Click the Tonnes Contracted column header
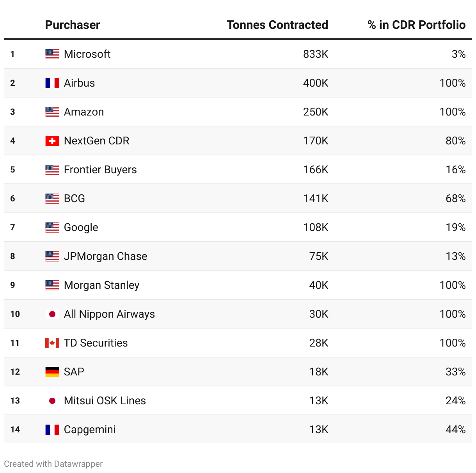This screenshot has width=476, height=473. (x=277, y=25)
